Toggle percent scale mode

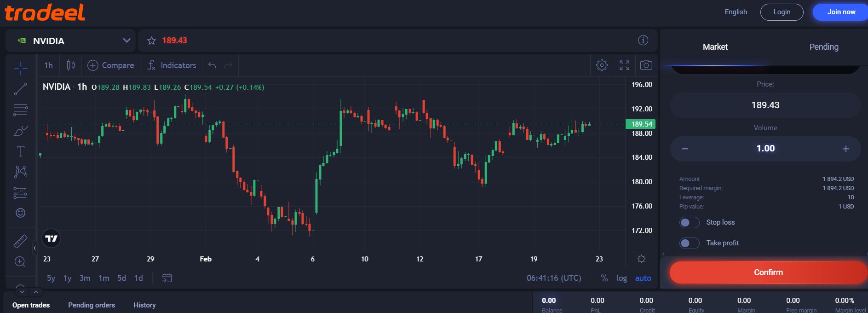tap(604, 278)
